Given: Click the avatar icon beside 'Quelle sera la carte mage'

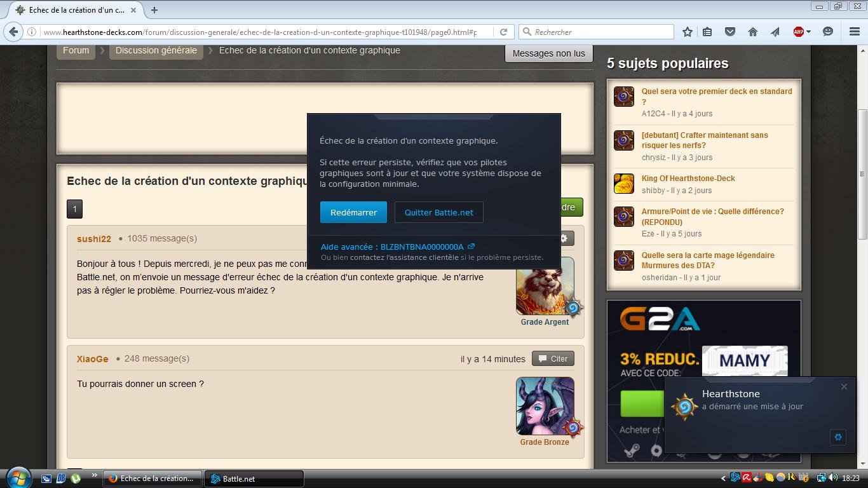Looking at the screenshot, I should (x=624, y=261).
